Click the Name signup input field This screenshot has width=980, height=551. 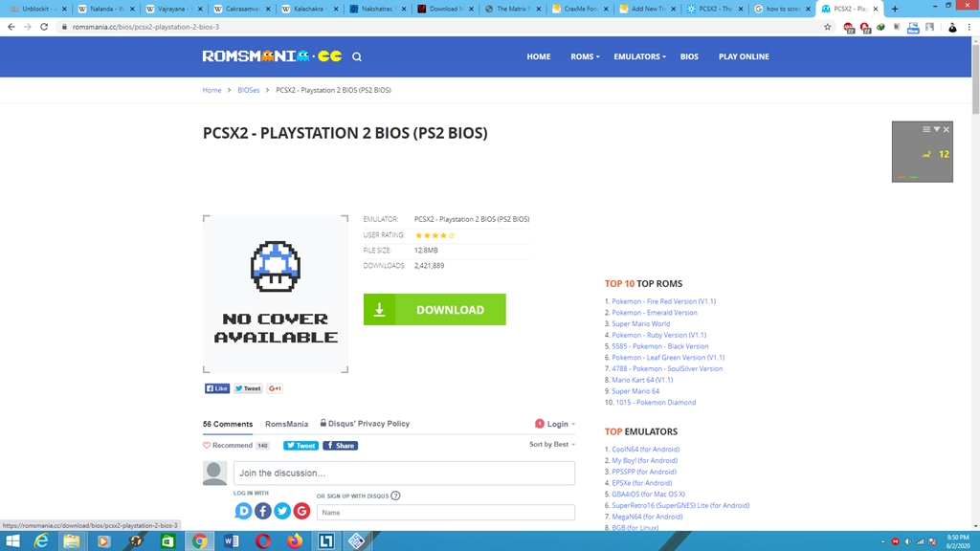pos(446,513)
